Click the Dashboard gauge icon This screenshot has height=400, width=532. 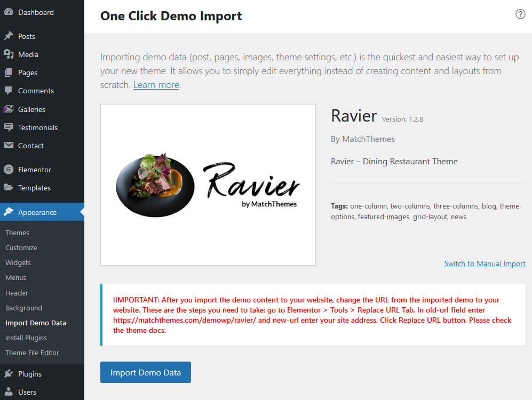click(9, 12)
